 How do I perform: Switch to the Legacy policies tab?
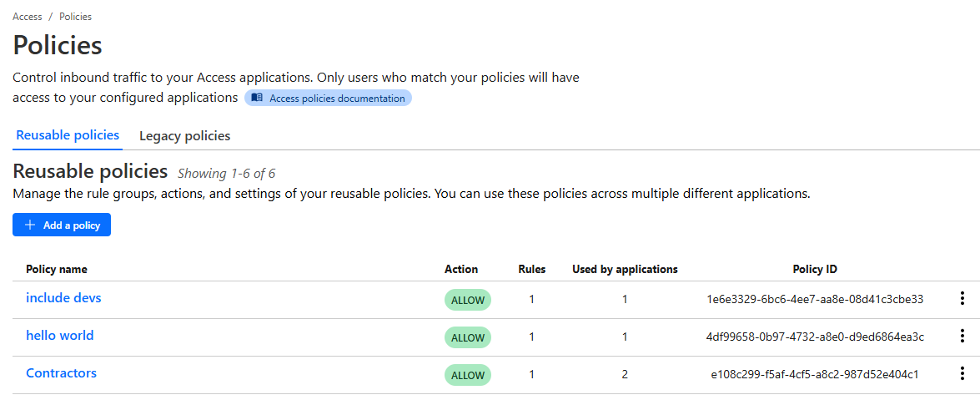pyautogui.click(x=184, y=135)
